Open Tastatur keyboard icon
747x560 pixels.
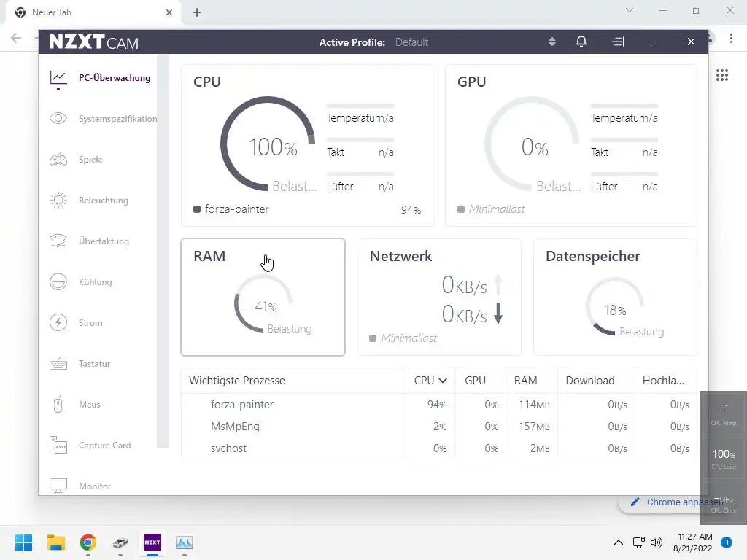(58, 364)
